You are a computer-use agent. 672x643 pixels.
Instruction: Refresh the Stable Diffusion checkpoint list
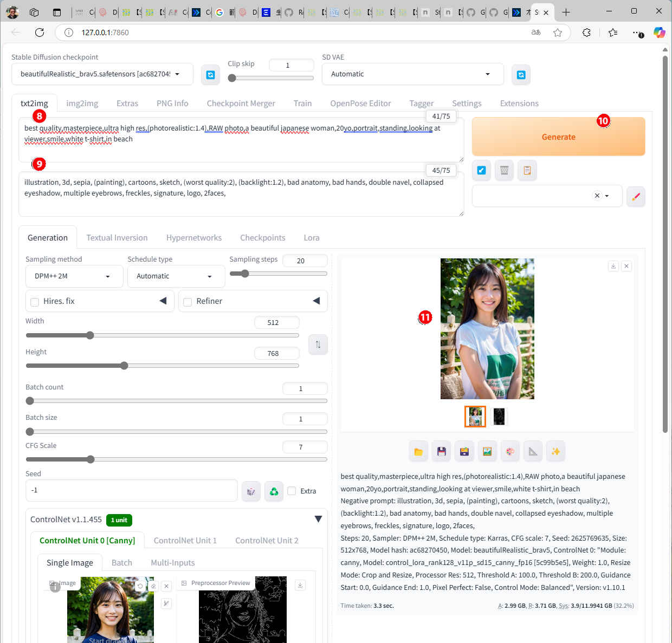(x=210, y=75)
